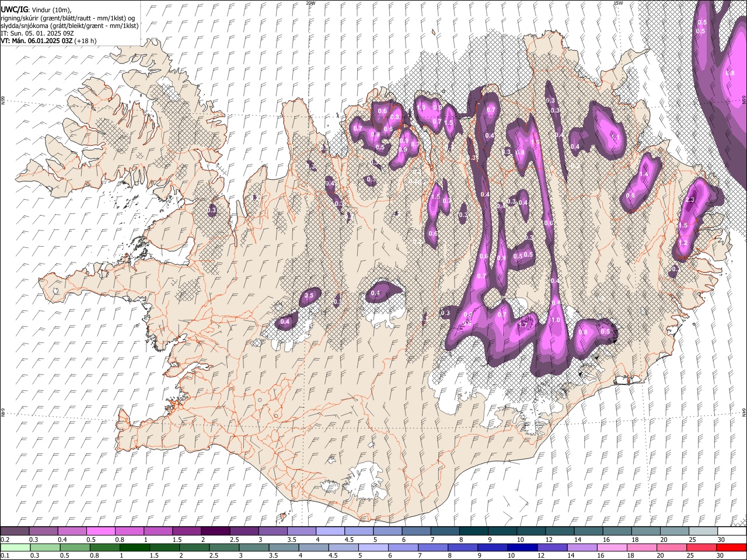Viewport: 747px width, 560px height.
Task: Select the bright pink 0.5–0.8 swatch in top legend row
Action: coord(100,531)
